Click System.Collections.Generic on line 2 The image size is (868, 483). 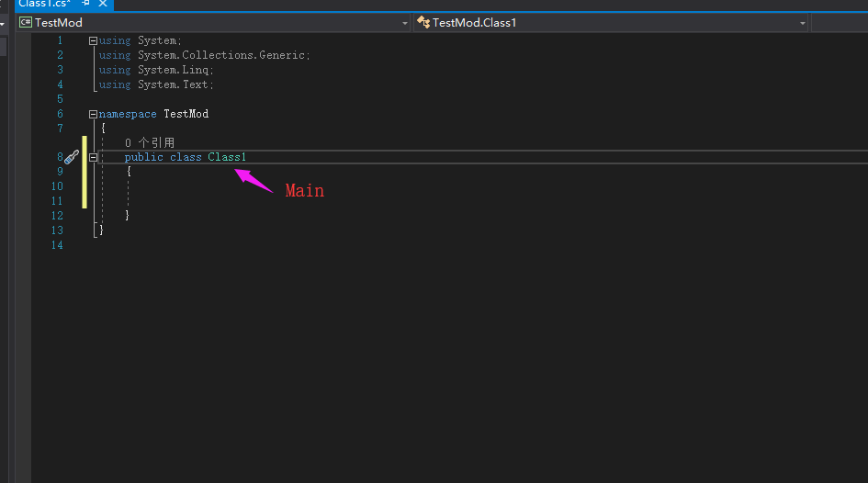[223, 55]
